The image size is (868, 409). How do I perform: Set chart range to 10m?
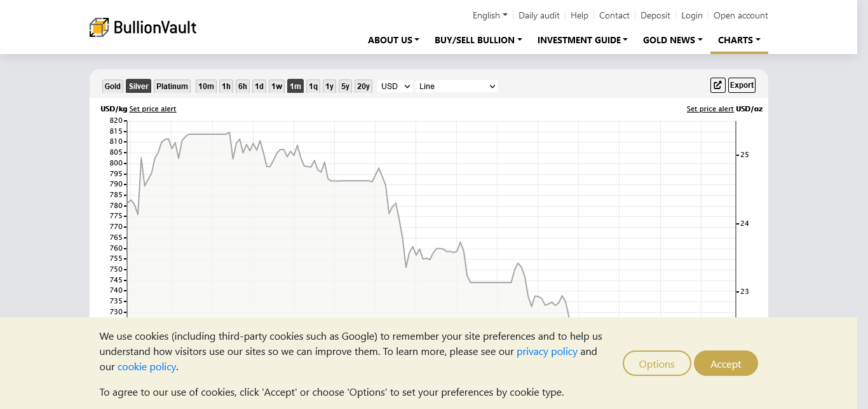point(206,87)
